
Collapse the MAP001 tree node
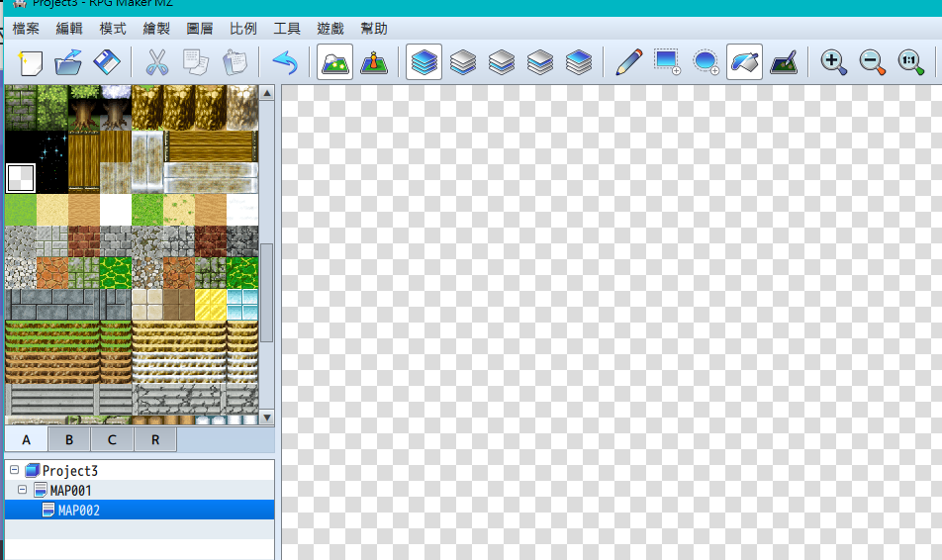pos(22,490)
